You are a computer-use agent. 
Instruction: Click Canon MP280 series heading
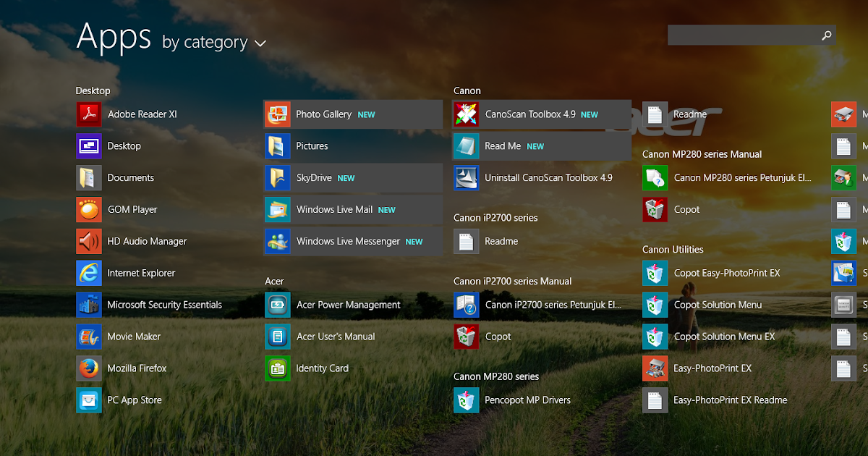click(x=496, y=376)
